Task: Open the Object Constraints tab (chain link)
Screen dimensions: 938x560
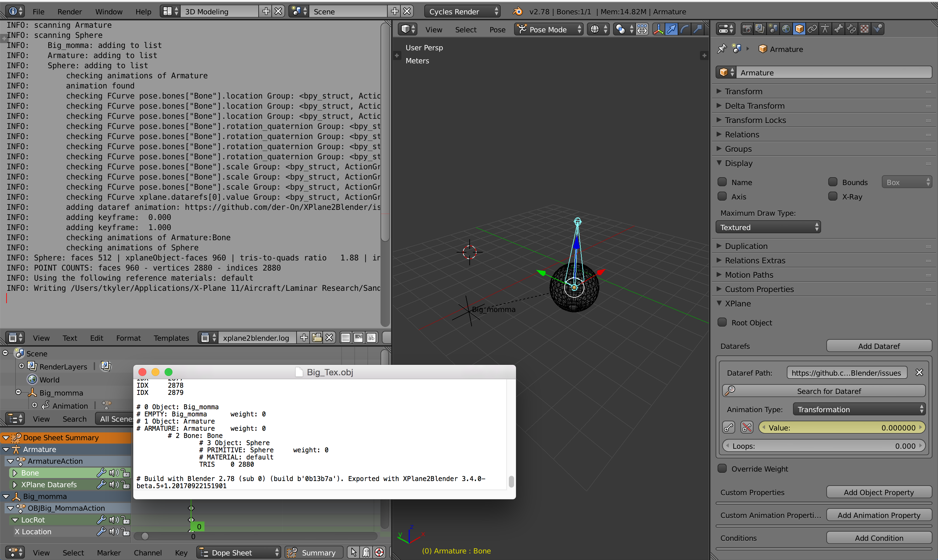Action: coord(812,29)
